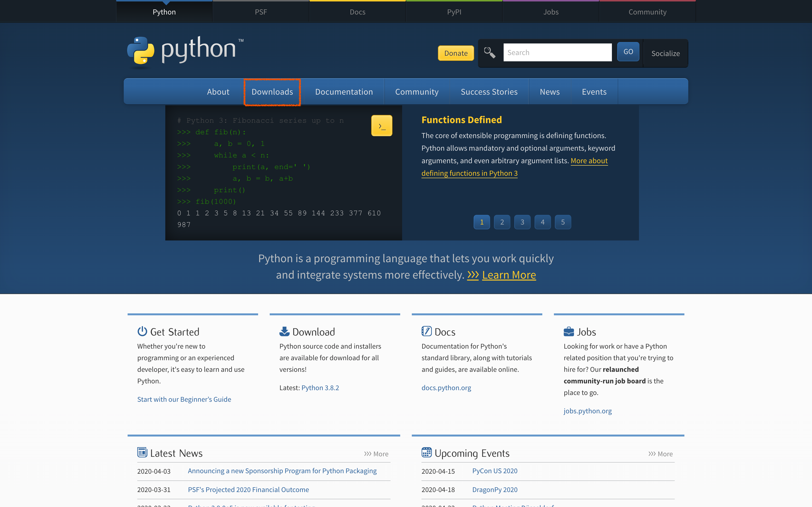The width and height of the screenshot is (812, 507).
Task: Click the Latest News newspaper icon
Action: pyautogui.click(x=142, y=452)
